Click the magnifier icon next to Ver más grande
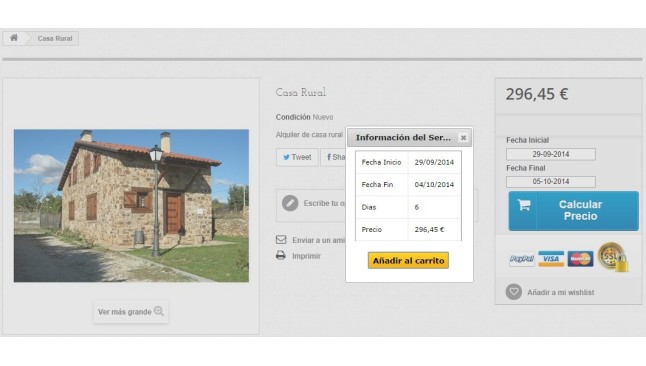The width and height of the screenshot is (646, 366). pyautogui.click(x=159, y=311)
